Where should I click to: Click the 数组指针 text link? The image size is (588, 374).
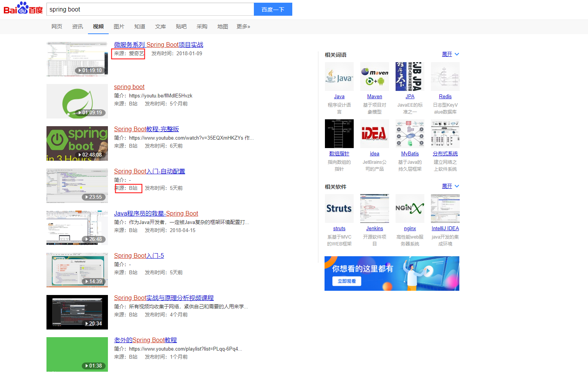tap(339, 154)
